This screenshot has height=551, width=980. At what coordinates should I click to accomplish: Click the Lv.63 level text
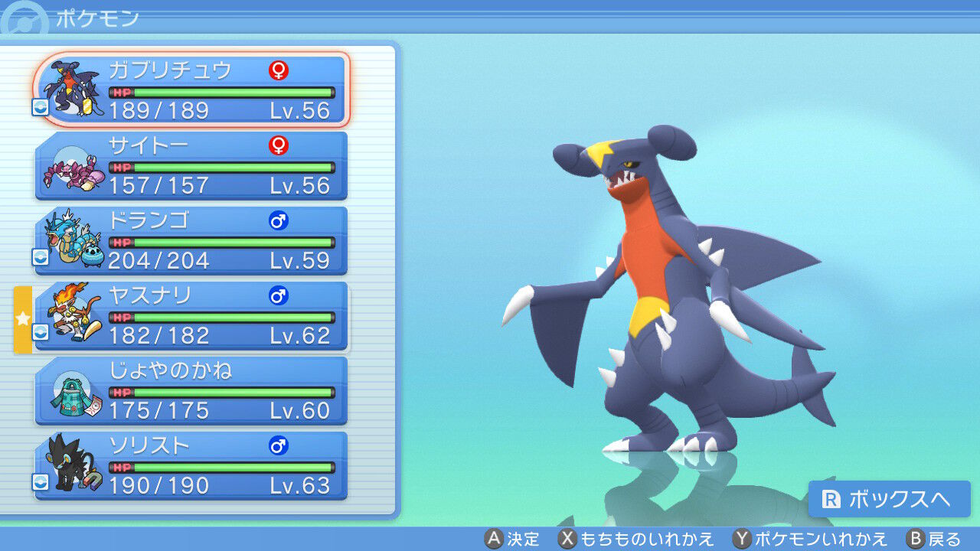point(300,485)
